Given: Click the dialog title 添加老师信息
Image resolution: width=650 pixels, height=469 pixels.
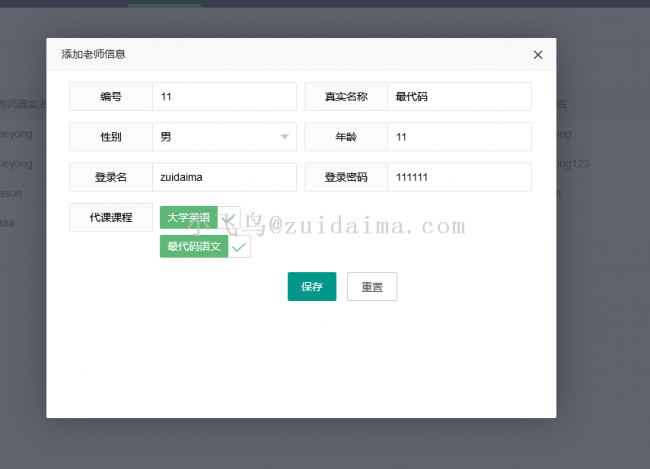Looking at the screenshot, I should tap(94, 55).
